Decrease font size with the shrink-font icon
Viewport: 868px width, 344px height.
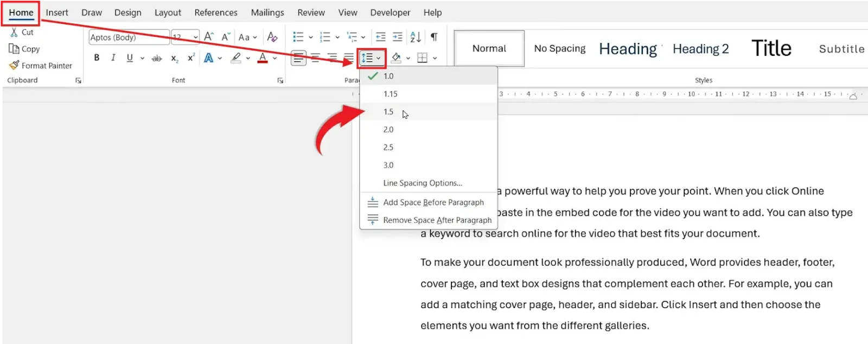(226, 37)
